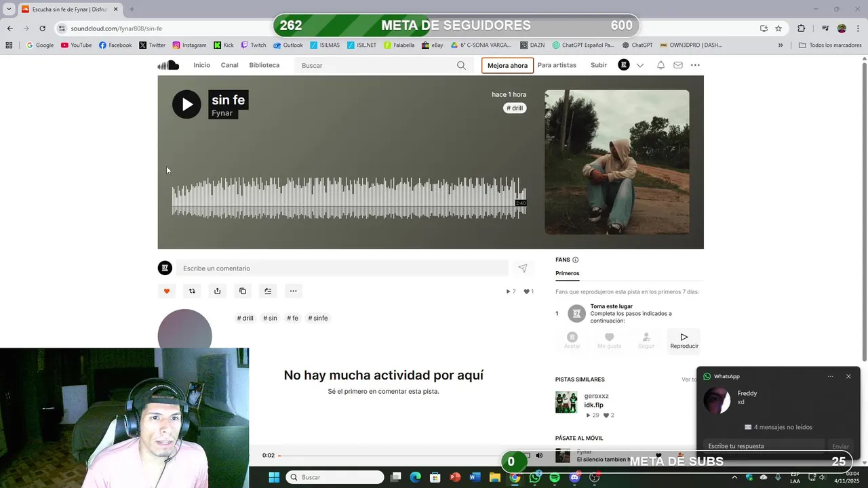Open the notifications bell
This screenshot has width=868, height=488.
coord(660,65)
